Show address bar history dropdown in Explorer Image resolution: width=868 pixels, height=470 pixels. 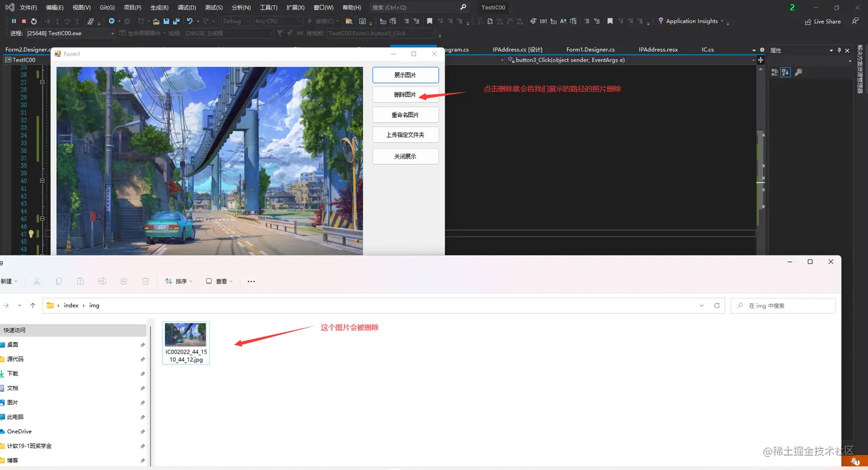coord(702,305)
